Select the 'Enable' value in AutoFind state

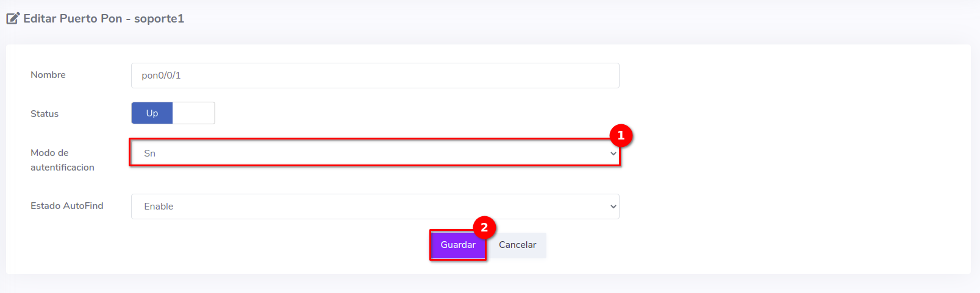point(159,207)
